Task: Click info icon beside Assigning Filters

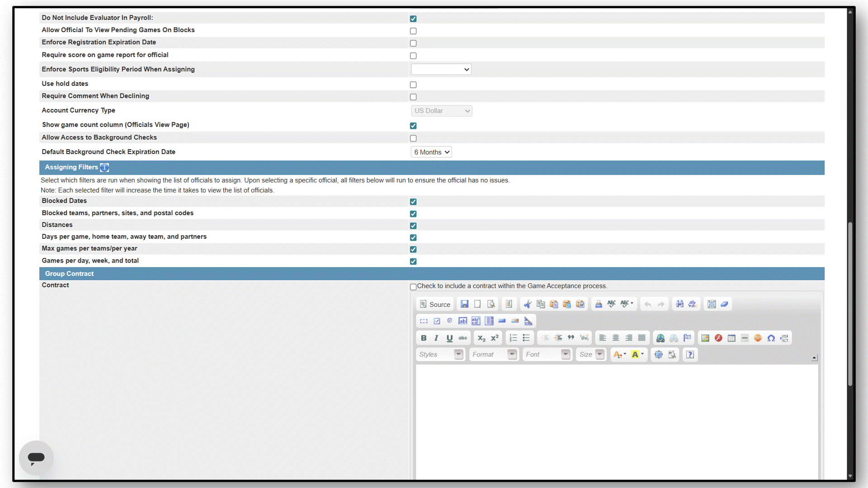Action: 104,168
